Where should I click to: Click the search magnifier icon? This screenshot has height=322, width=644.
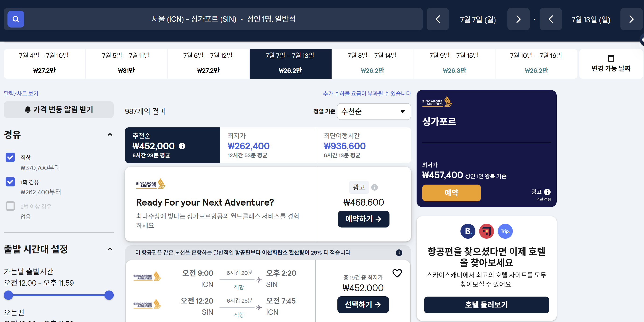(16, 19)
